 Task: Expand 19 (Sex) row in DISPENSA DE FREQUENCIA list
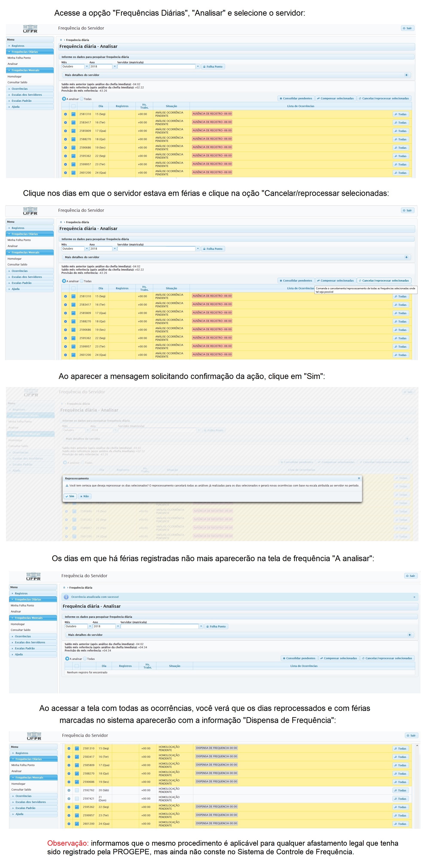pyautogui.click(x=69, y=782)
